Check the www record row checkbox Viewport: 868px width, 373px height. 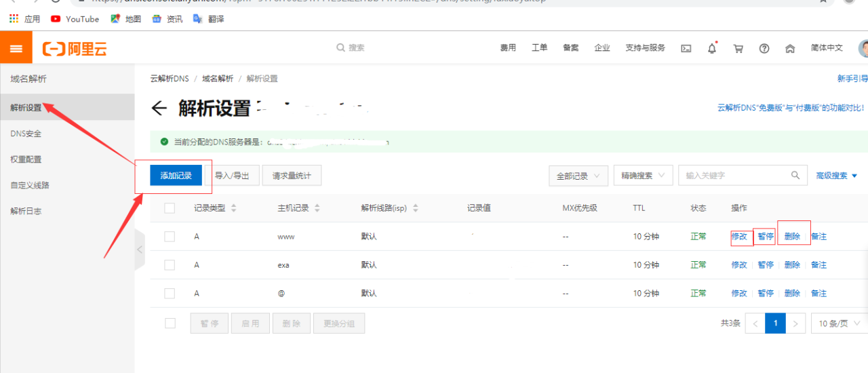click(x=170, y=237)
